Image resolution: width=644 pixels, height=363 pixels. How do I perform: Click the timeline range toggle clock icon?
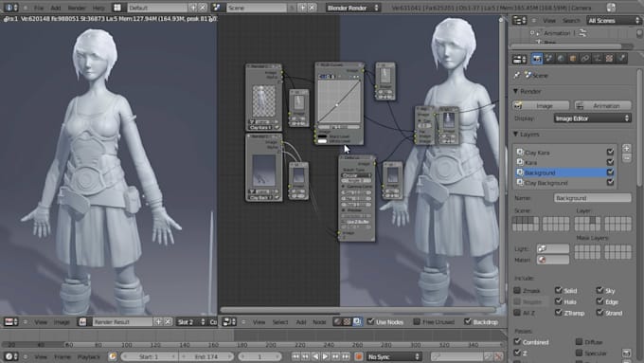pos(113,356)
